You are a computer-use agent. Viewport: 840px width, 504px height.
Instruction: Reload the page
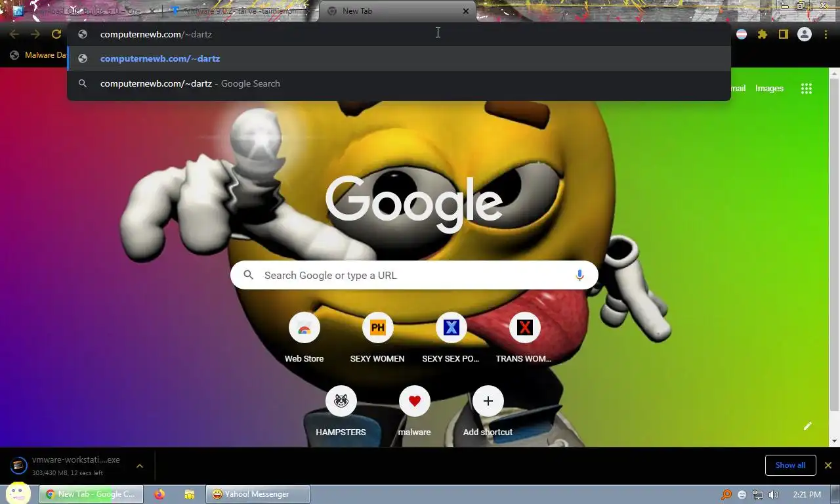(56, 35)
